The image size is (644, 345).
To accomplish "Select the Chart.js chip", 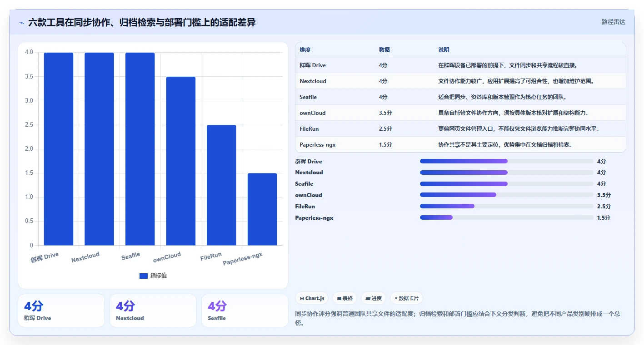I will coord(312,298).
